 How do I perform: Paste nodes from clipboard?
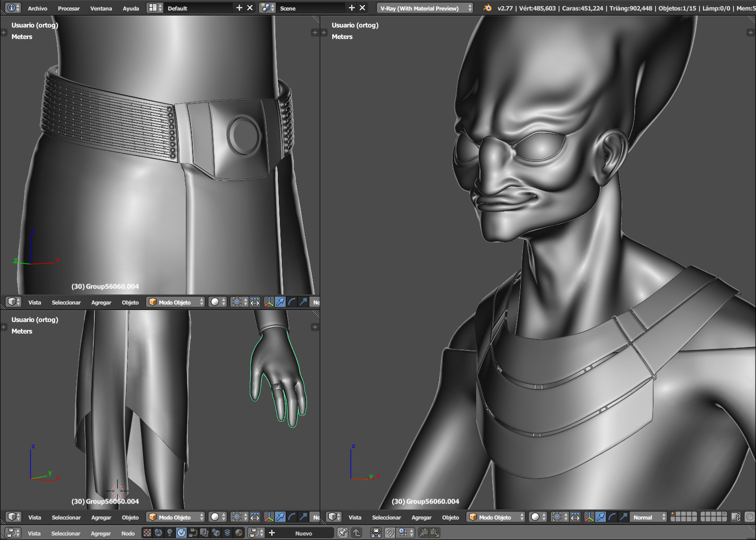435,533
